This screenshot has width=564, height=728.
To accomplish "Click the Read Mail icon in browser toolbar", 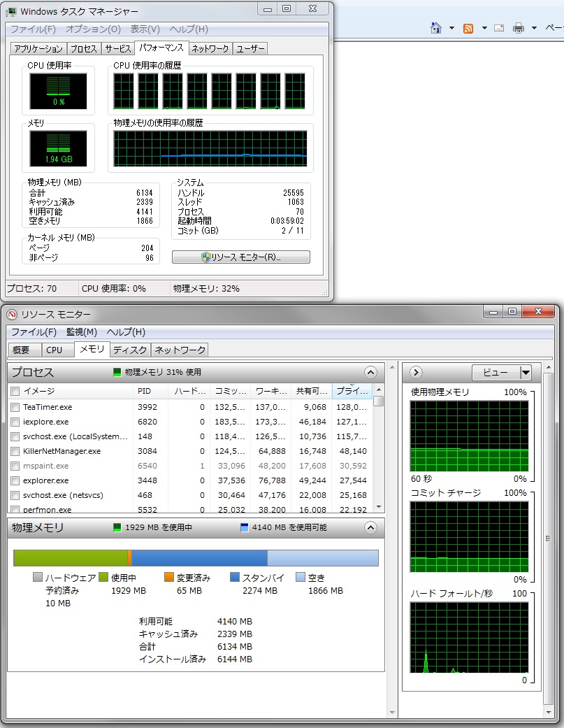I will pyautogui.click(x=499, y=28).
